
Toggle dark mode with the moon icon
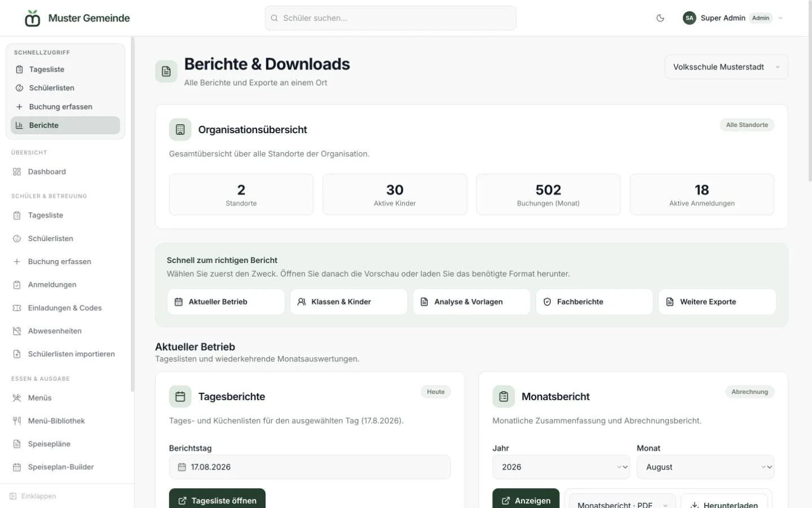pos(660,18)
